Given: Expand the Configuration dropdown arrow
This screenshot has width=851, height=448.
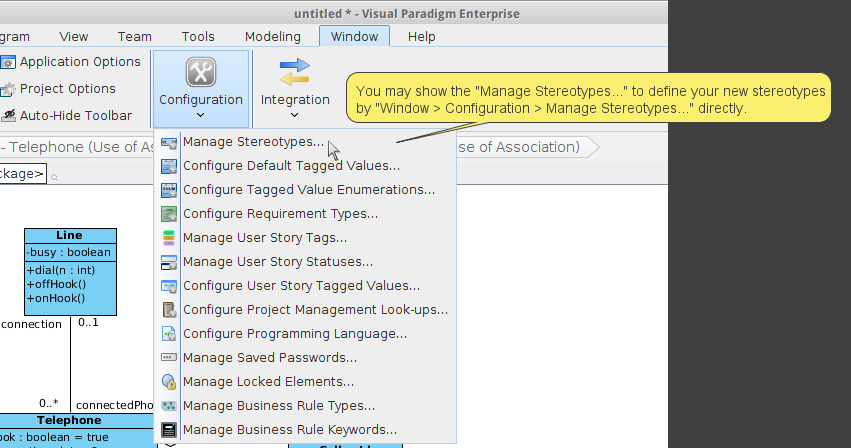Looking at the screenshot, I should click(x=200, y=115).
